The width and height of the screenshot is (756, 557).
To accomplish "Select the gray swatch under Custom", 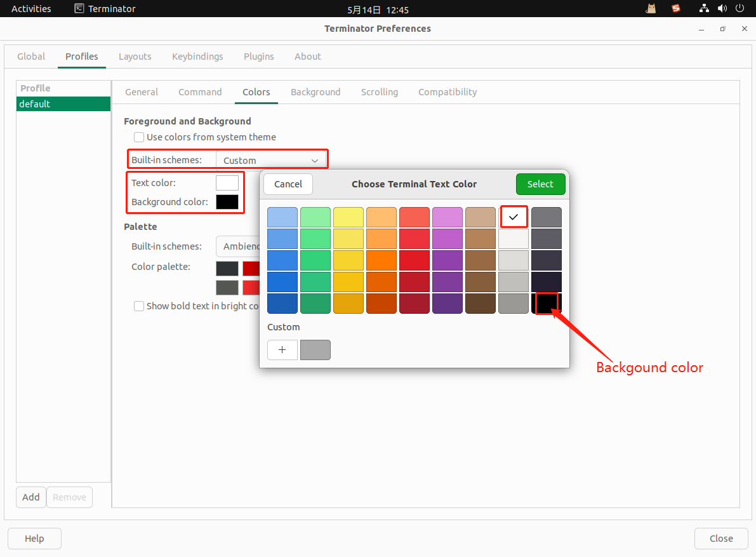I will (x=315, y=349).
